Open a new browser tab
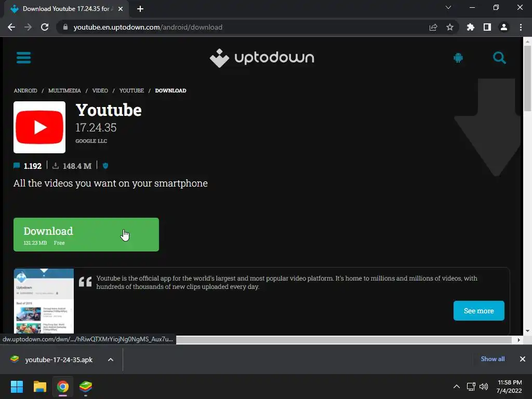Screen dimensions: 532x399 140,9
